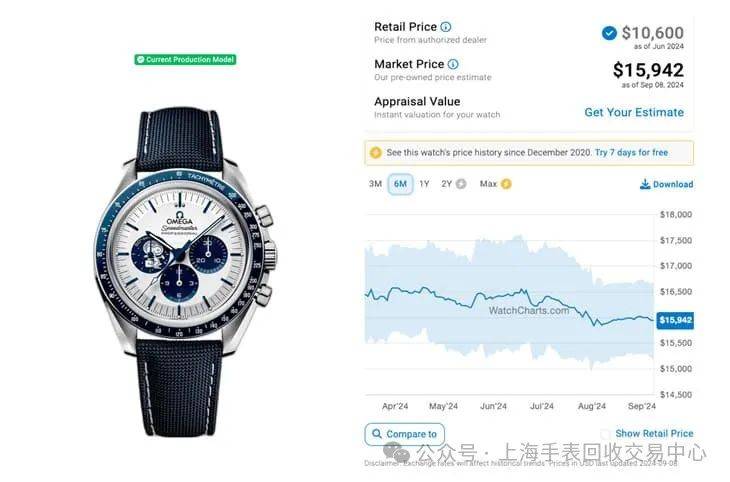
Task: Click the Retail Price info icon
Action: 446,27
